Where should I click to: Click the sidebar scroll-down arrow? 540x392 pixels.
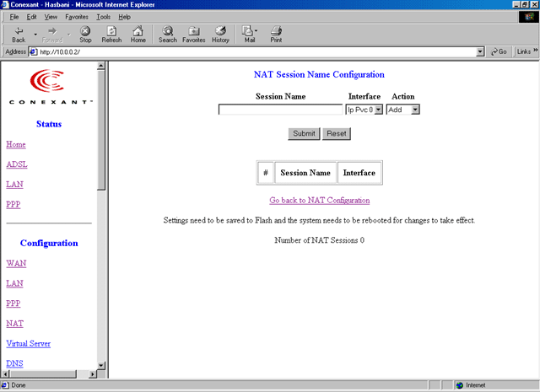(x=101, y=365)
